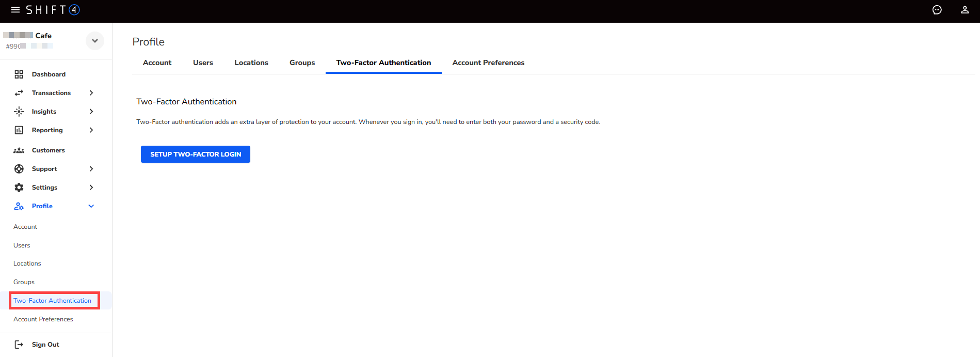Open the Groups tab
The width and height of the screenshot is (980, 357).
coord(302,63)
